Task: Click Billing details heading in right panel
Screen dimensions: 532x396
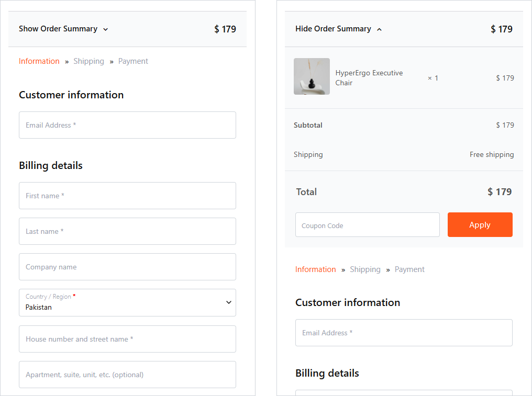Action: click(x=327, y=373)
